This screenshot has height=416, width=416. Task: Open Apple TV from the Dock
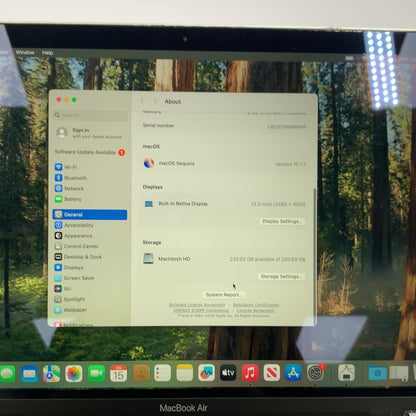[228, 373]
